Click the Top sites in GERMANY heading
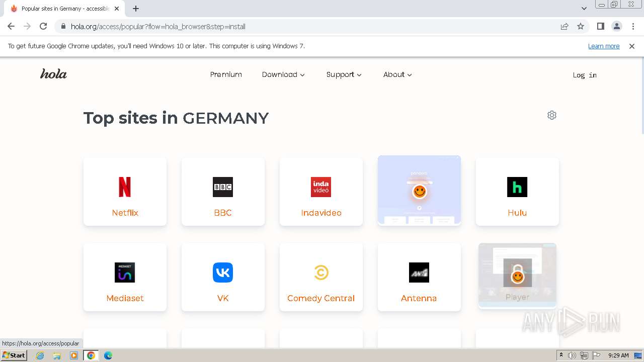This screenshot has height=362, width=644. click(x=176, y=118)
